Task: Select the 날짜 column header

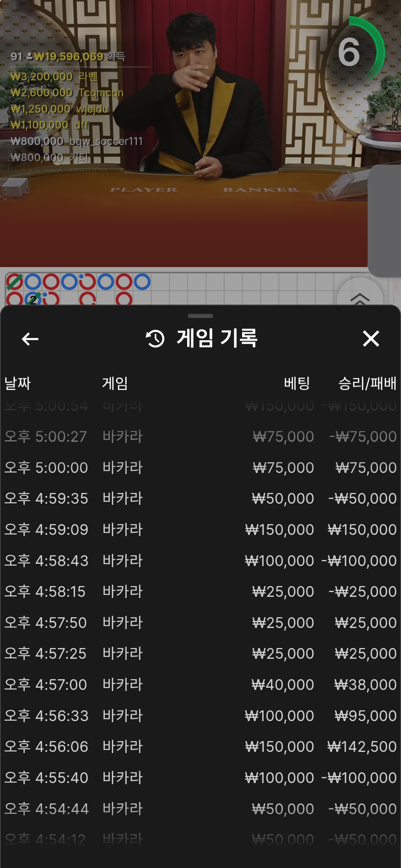Action: click(17, 383)
